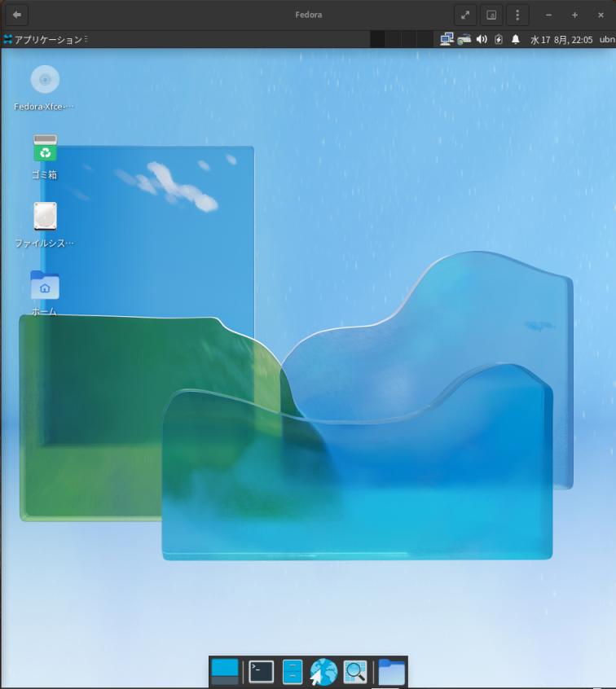Click the battery power manager icon
The image size is (616, 689).
[498, 40]
